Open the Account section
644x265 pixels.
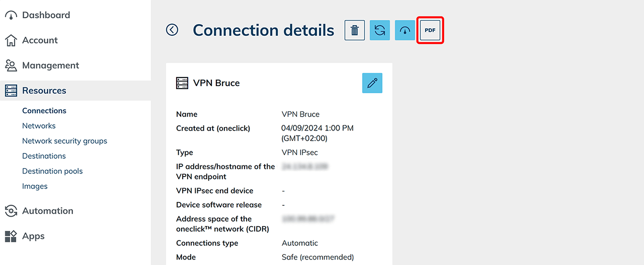[39, 40]
